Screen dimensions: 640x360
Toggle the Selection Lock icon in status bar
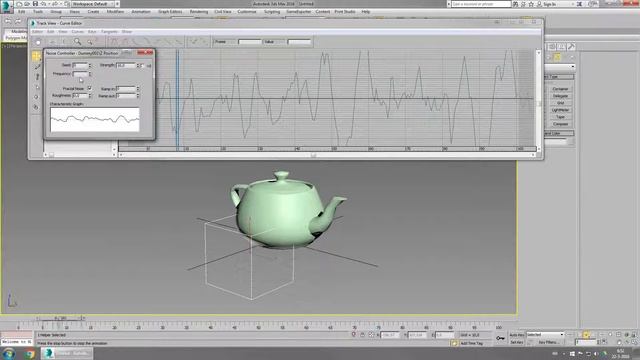coord(362,335)
